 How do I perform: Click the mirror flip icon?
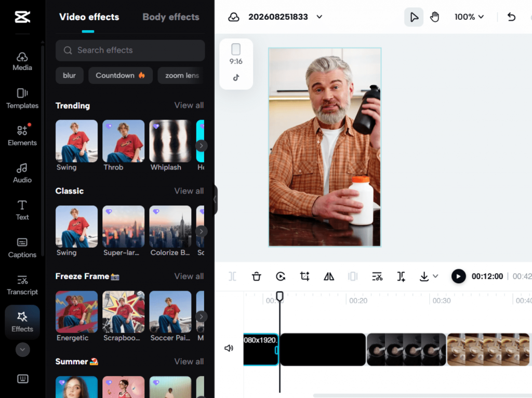click(x=329, y=277)
